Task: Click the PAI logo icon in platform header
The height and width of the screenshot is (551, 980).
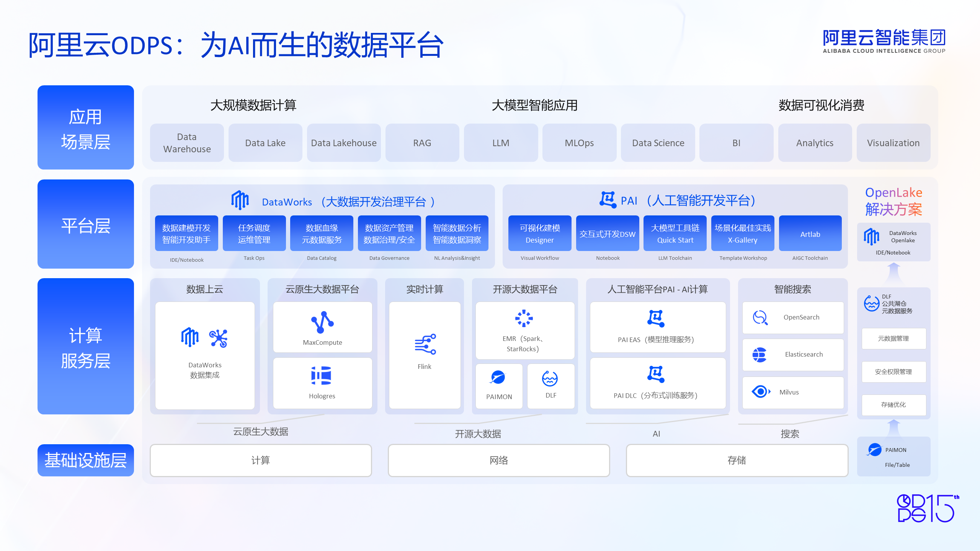Action: pyautogui.click(x=608, y=199)
